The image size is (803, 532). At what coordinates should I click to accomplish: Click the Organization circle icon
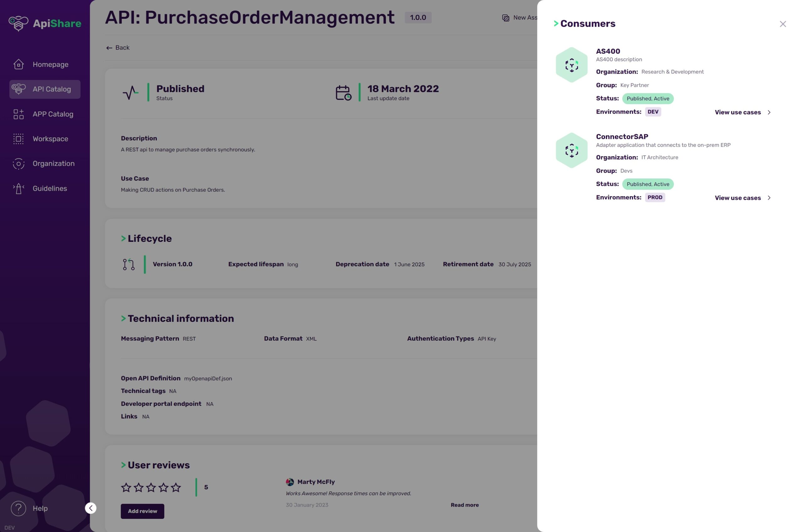point(18,163)
